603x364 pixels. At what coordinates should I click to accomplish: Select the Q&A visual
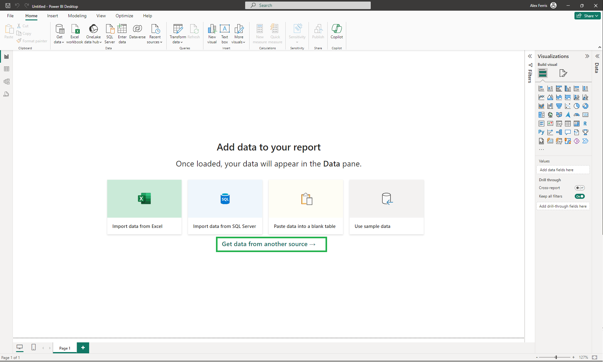568,132
